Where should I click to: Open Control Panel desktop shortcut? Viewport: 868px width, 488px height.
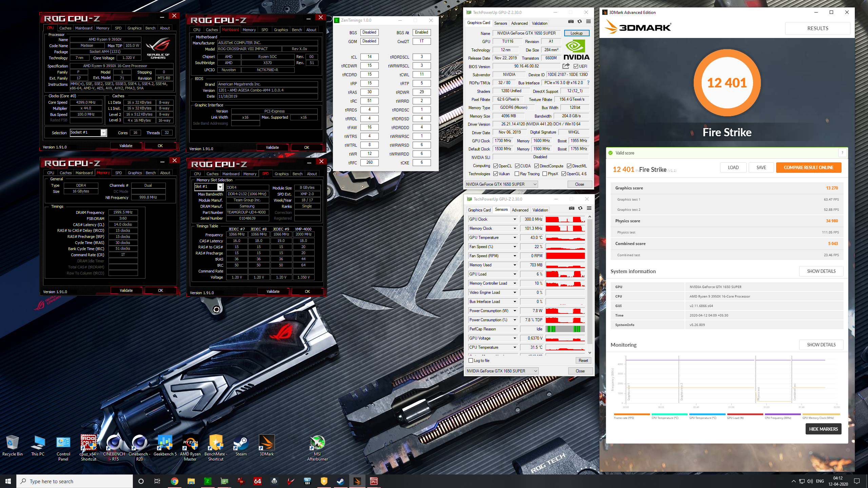(63, 448)
